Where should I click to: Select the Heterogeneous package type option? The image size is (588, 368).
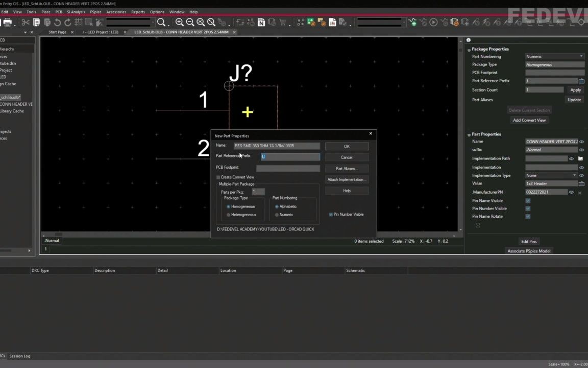228,215
